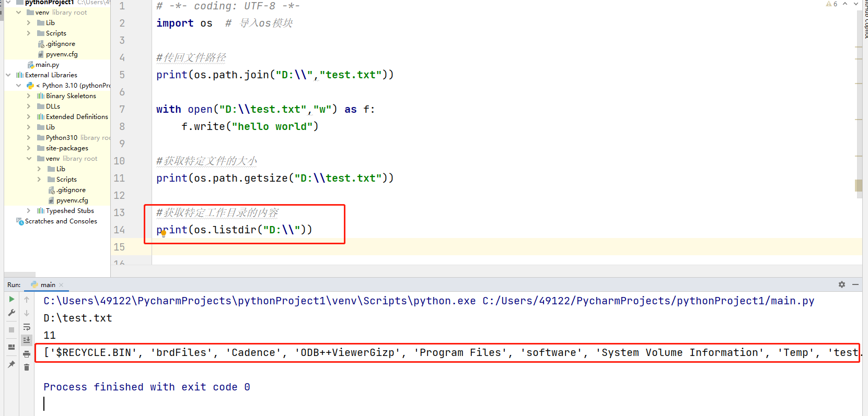
Task: Hide the Run panel with the minus icon
Action: [x=855, y=284]
